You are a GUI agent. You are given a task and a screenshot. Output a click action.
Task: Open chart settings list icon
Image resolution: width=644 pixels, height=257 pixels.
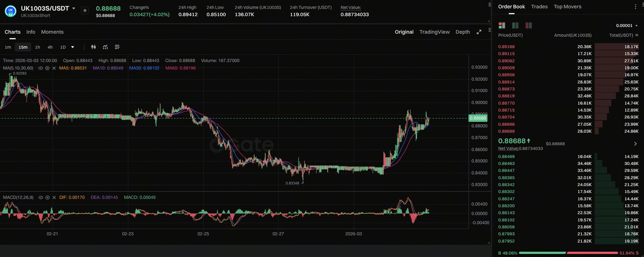117,47
